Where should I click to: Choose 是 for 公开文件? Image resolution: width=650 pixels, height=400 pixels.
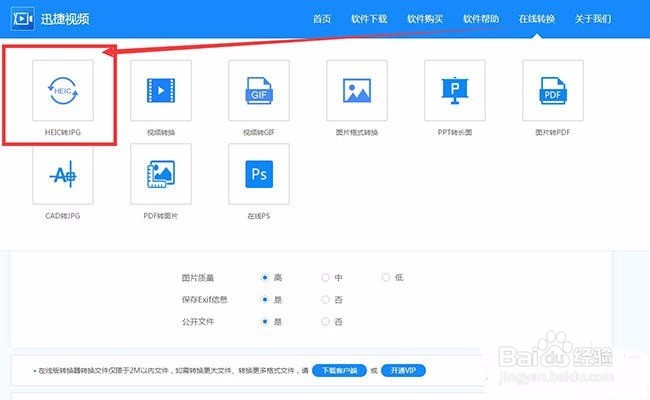click(265, 321)
